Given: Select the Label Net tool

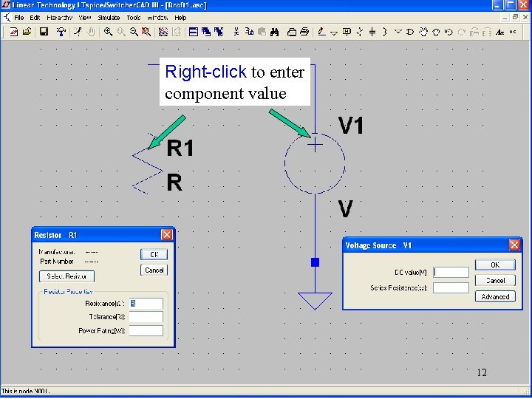Looking at the screenshot, I should pyautogui.click(x=347, y=32).
